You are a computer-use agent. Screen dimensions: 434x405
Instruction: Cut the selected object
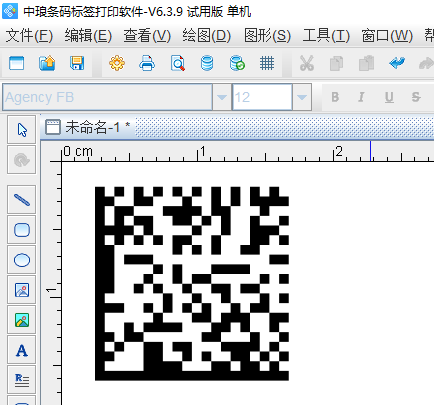(307, 63)
